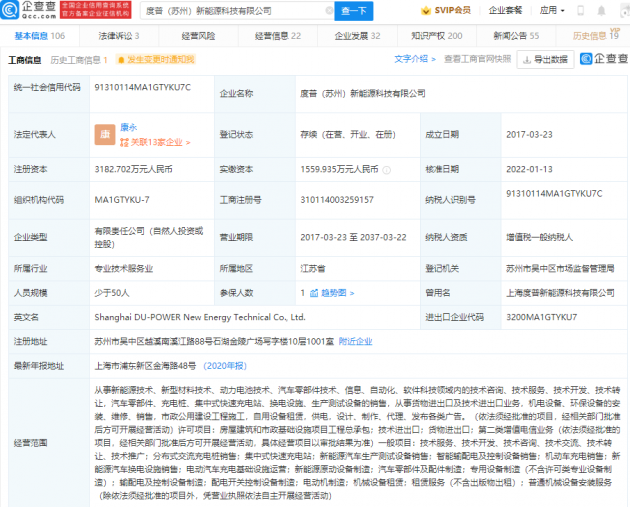Click the 康 avatar thumbnail
The height and width of the screenshot is (507, 630).
pos(105,135)
